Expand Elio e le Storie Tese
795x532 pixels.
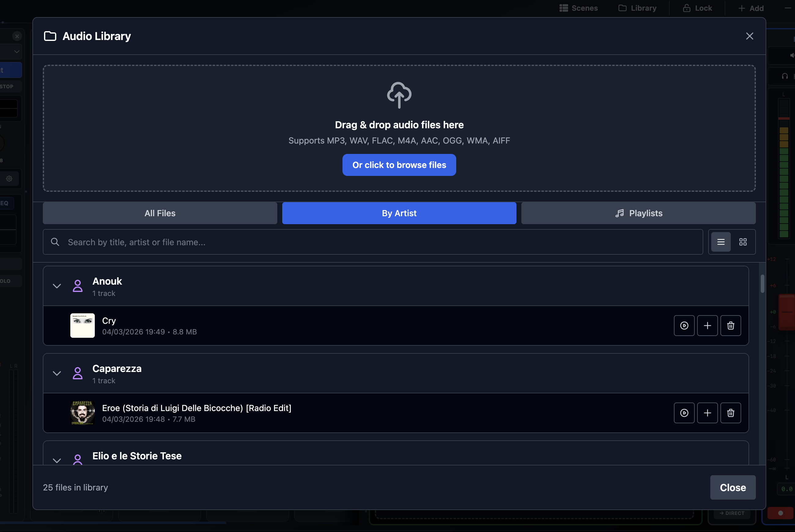pos(57,461)
